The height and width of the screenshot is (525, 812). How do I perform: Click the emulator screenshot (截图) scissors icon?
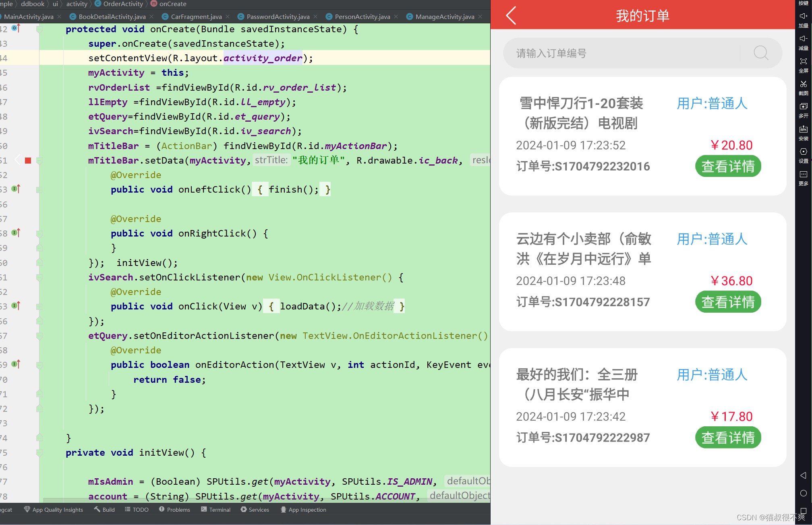tap(803, 84)
